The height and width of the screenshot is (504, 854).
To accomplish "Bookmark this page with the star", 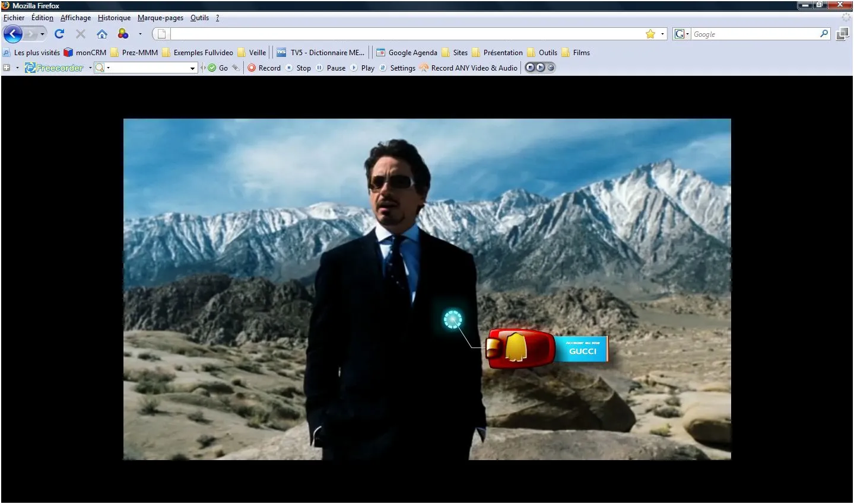I will click(x=650, y=34).
